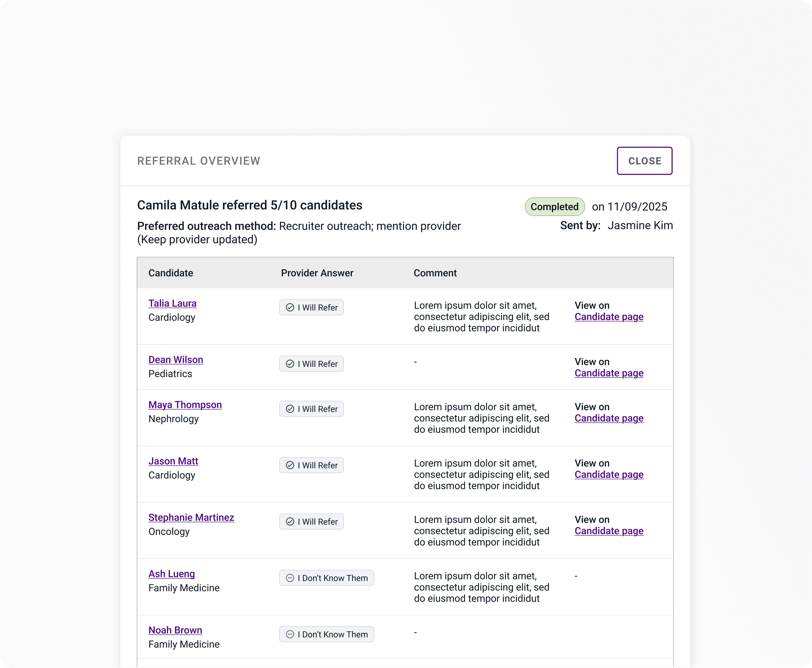Open Talia Laura's profile link
812x668 pixels.
tap(172, 303)
